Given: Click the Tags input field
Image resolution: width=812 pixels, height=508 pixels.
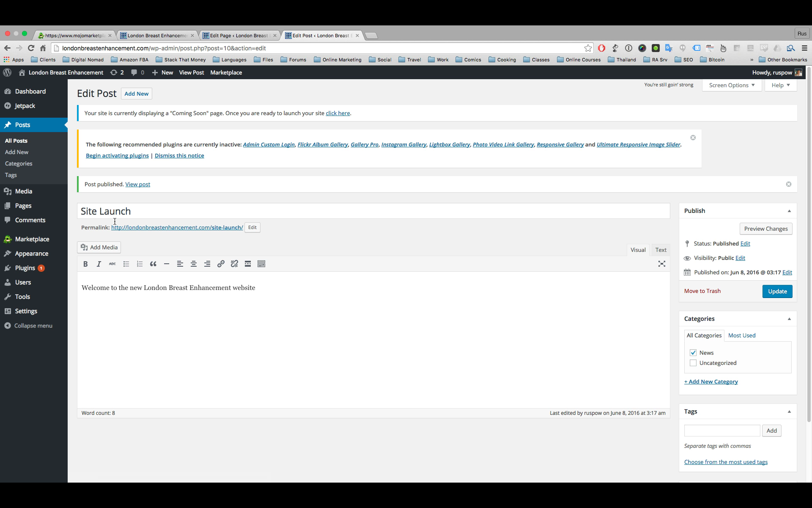Looking at the screenshot, I should [723, 430].
